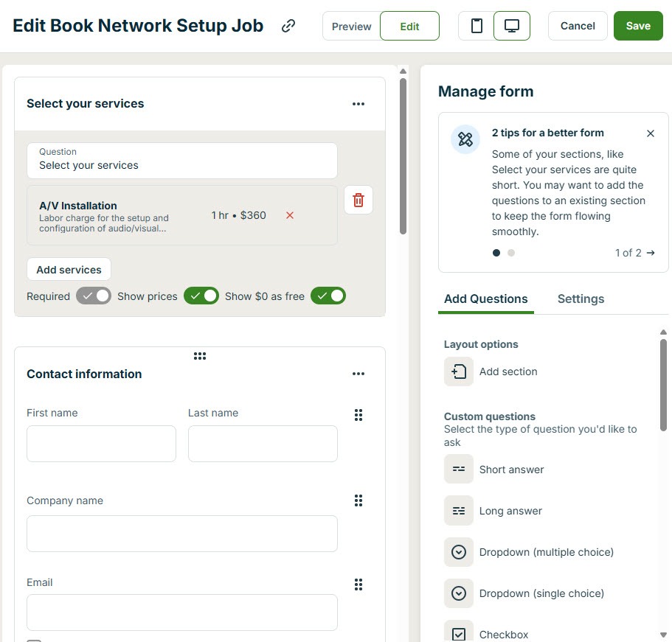Click the First name input field
Screen dimensions: 672x642
point(101,444)
